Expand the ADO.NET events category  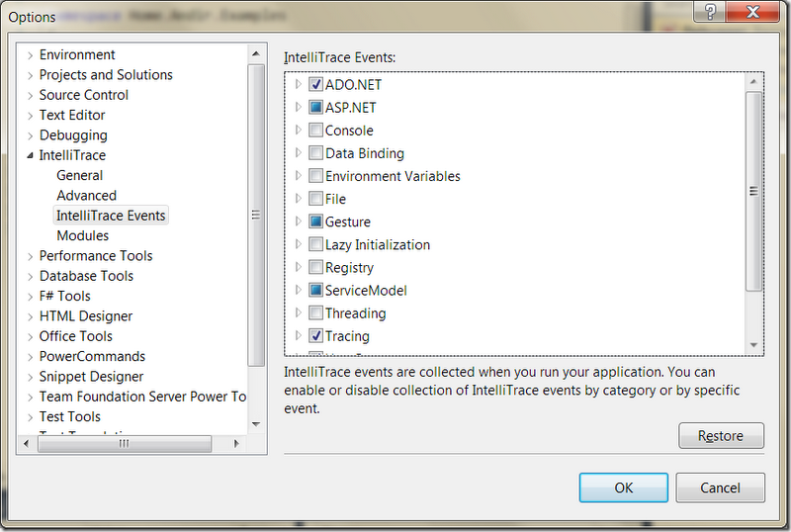(299, 84)
